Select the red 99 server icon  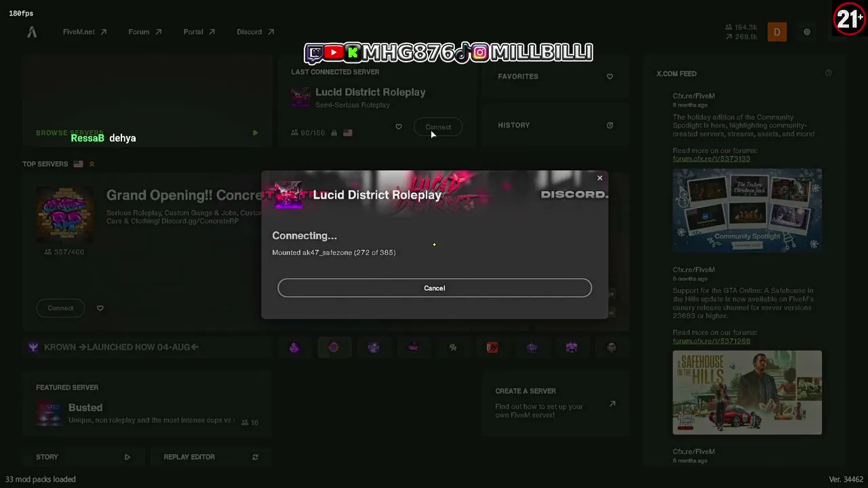[x=492, y=347]
